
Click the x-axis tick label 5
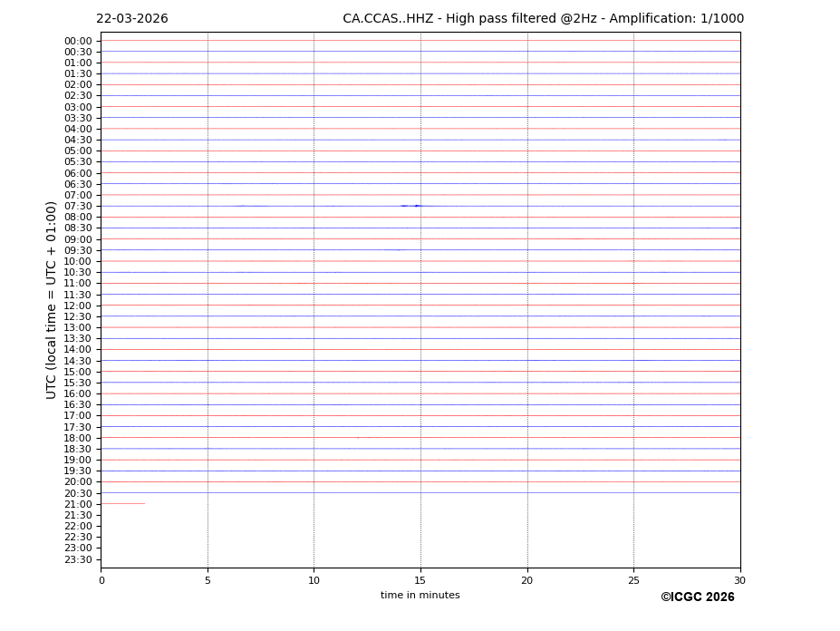click(208, 580)
